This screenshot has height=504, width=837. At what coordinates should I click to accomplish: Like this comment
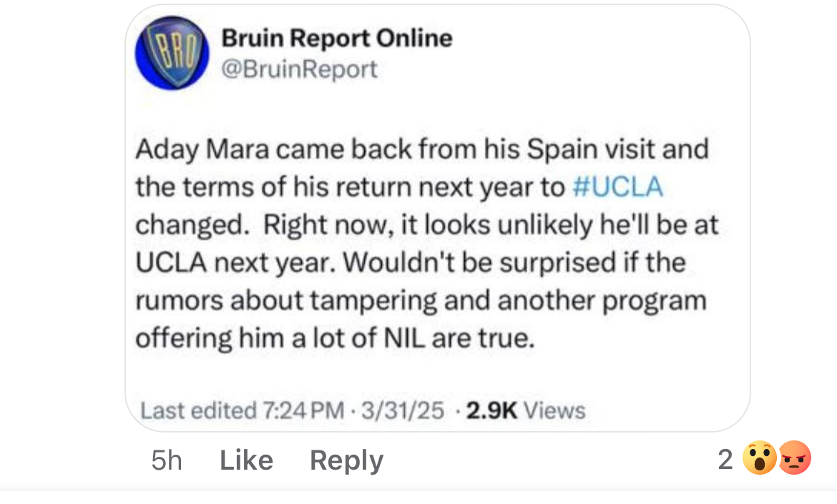point(246,460)
